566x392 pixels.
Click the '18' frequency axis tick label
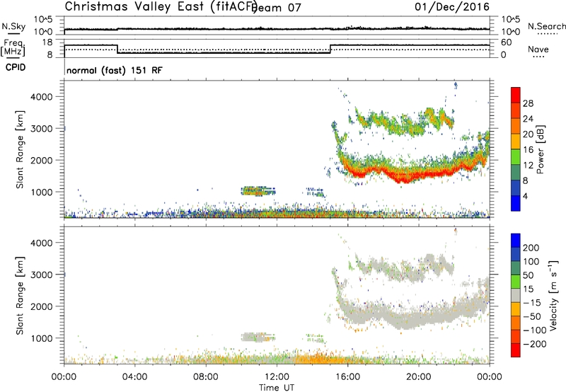(47, 42)
